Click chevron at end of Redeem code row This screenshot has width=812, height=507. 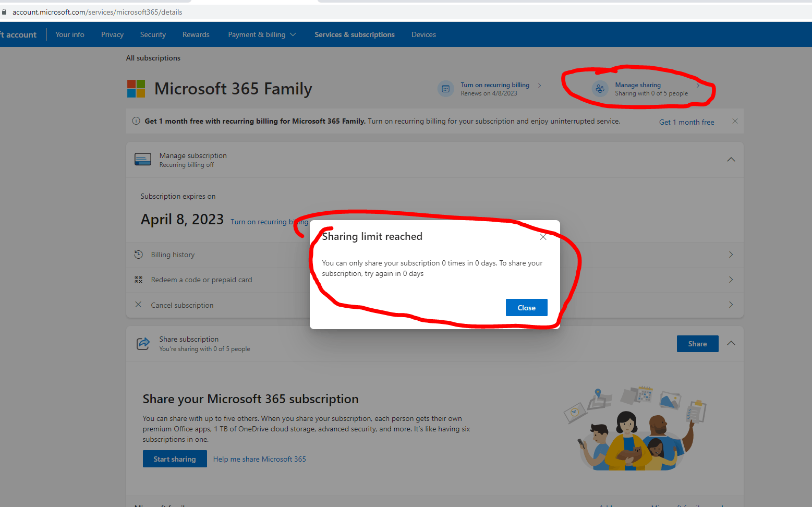(731, 280)
